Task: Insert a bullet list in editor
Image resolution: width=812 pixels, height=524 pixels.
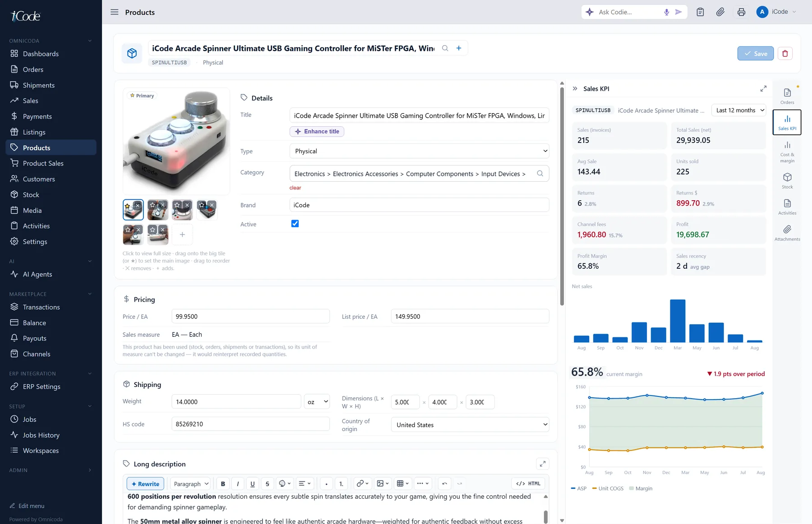Action: tap(326, 483)
